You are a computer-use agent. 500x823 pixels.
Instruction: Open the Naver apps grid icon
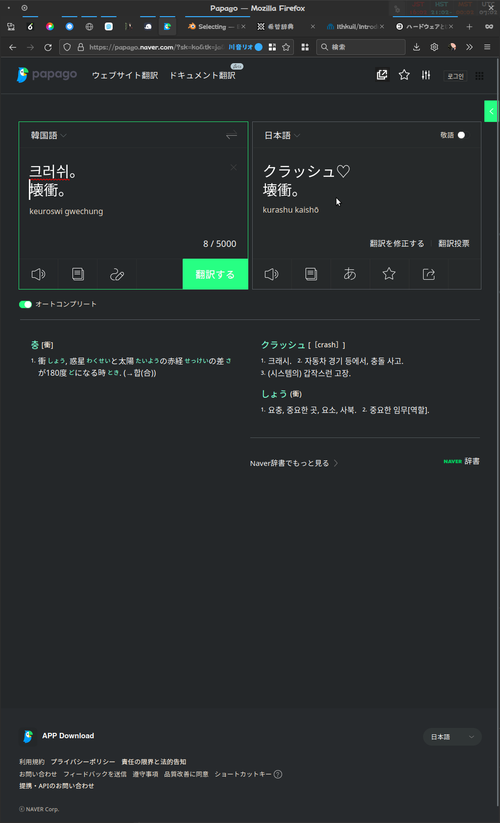point(480,76)
